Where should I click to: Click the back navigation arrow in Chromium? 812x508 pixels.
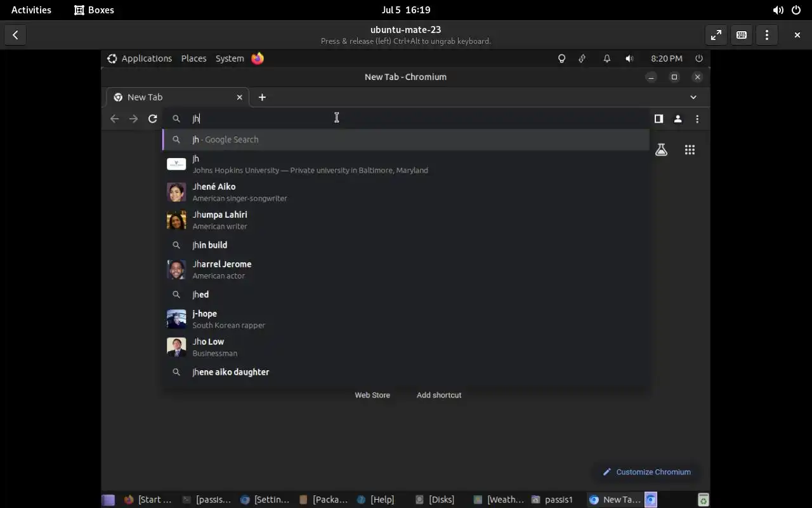point(114,119)
